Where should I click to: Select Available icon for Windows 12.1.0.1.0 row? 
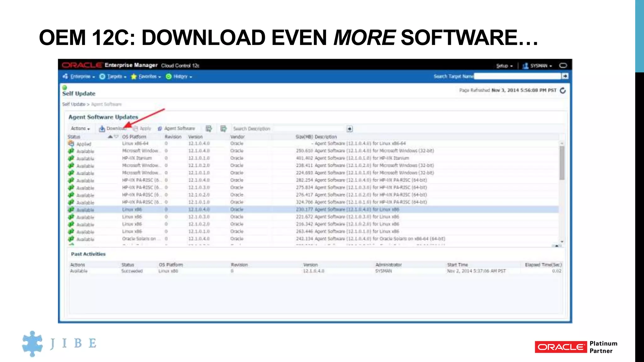71,173
